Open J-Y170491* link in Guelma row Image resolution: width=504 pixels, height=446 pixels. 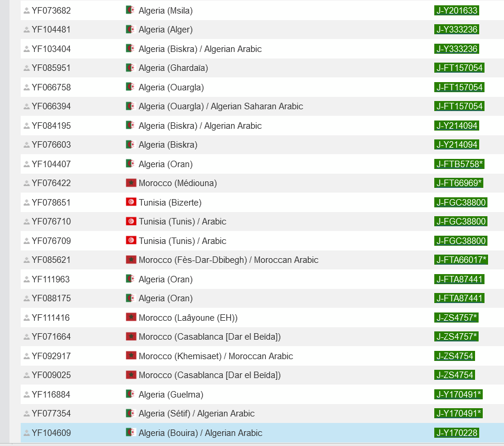coord(459,394)
